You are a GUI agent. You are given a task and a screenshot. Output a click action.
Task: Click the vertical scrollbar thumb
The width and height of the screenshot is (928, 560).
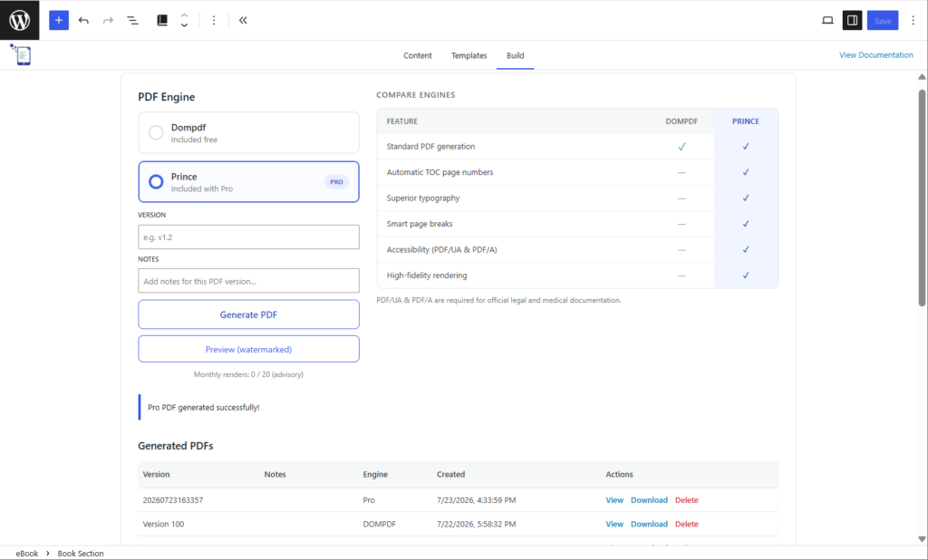click(922, 198)
